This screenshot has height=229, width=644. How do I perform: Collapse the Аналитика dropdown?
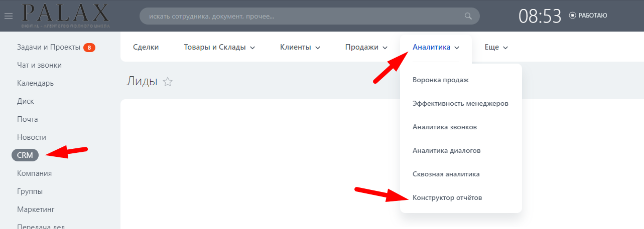[x=436, y=47]
